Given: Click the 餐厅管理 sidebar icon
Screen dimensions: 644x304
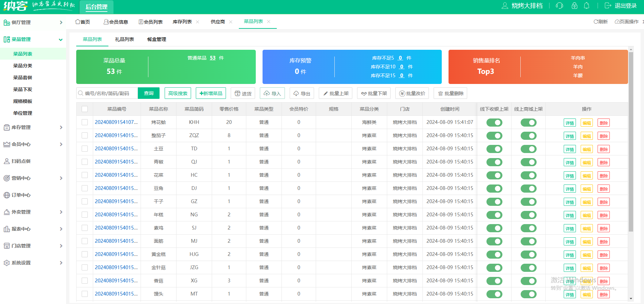Looking at the screenshot, I should tap(6, 22).
